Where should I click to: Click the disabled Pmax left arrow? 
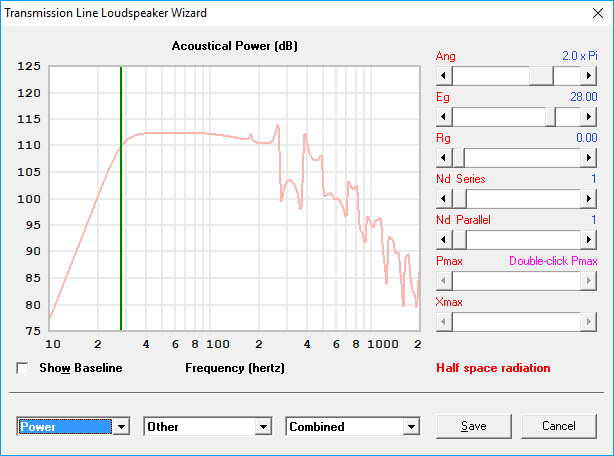444,281
